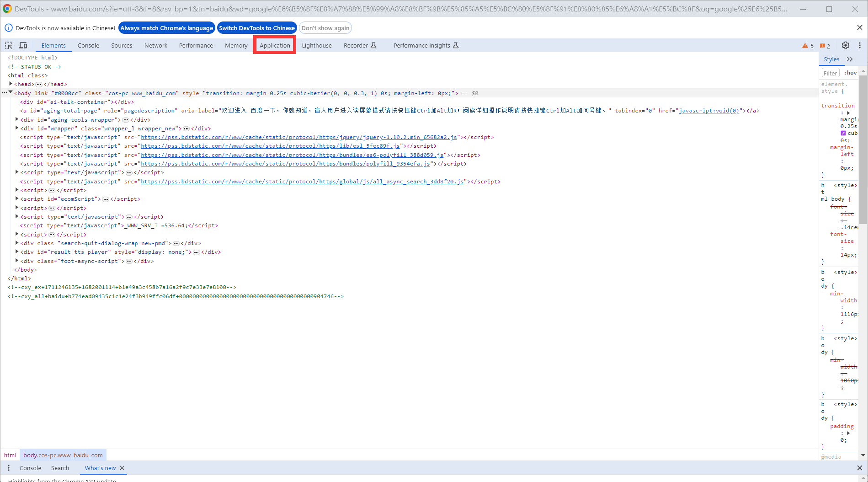This screenshot has height=482, width=868.
Task: Expand the head element node
Action: 11,84
